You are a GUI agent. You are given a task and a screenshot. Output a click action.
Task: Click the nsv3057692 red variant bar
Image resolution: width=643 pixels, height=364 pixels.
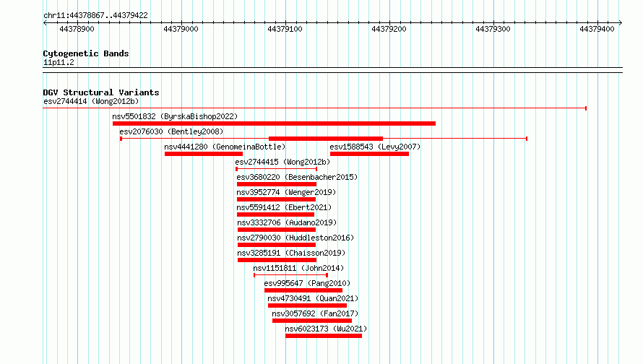point(312,321)
